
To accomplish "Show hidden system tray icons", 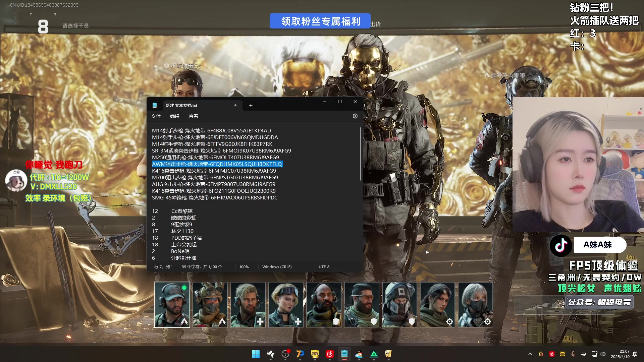I will 530,354.
